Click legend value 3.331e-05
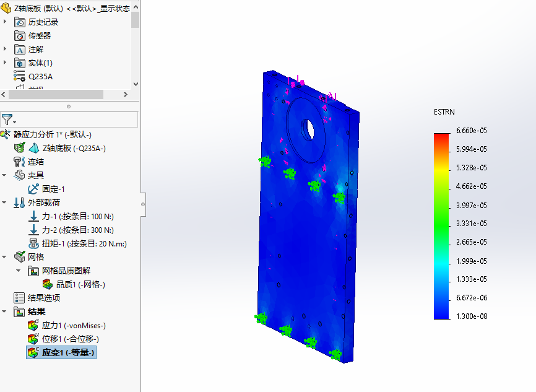This screenshot has height=392, width=536. coord(472,224)
